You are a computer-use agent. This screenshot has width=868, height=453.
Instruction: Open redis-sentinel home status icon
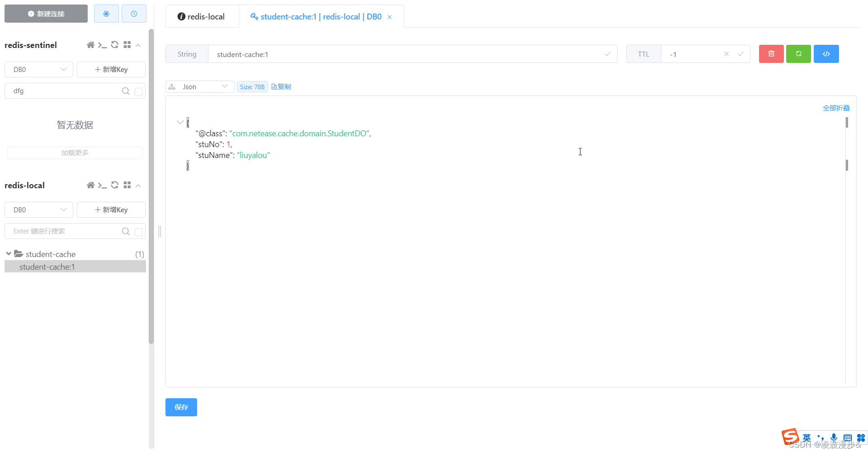click(90, 45)
